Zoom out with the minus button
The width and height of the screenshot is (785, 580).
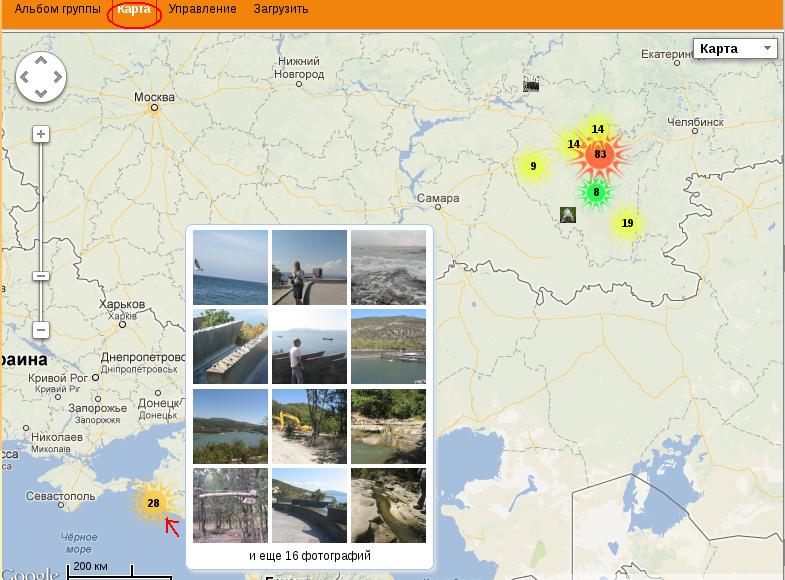click(x=41, y=329)
